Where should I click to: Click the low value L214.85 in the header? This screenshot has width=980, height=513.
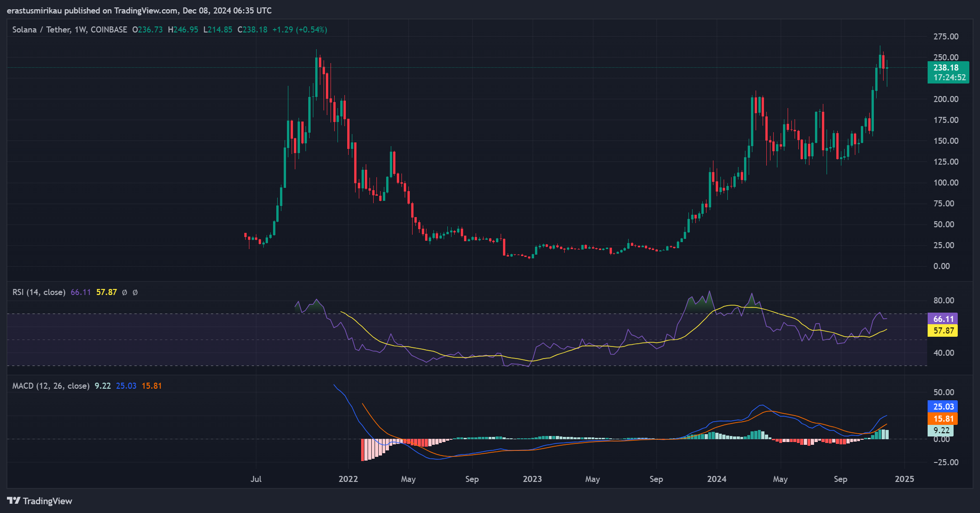pos(218,30)
